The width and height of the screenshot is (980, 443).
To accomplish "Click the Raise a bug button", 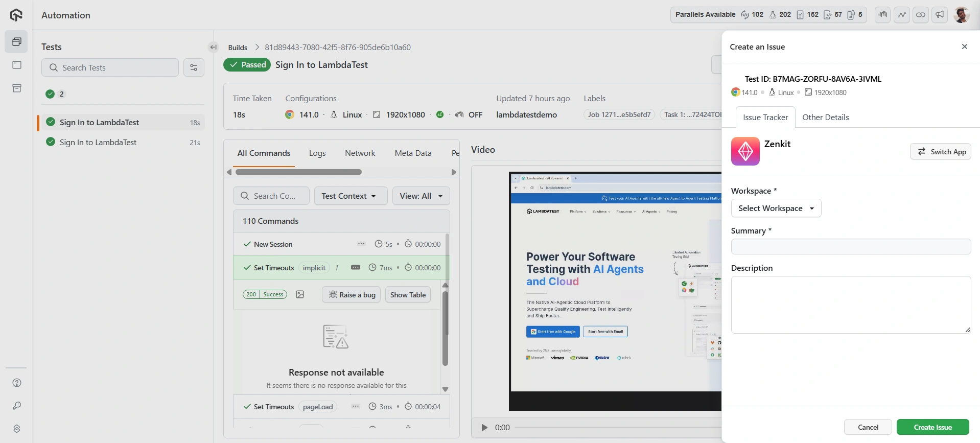I will (x=352, y=295).
